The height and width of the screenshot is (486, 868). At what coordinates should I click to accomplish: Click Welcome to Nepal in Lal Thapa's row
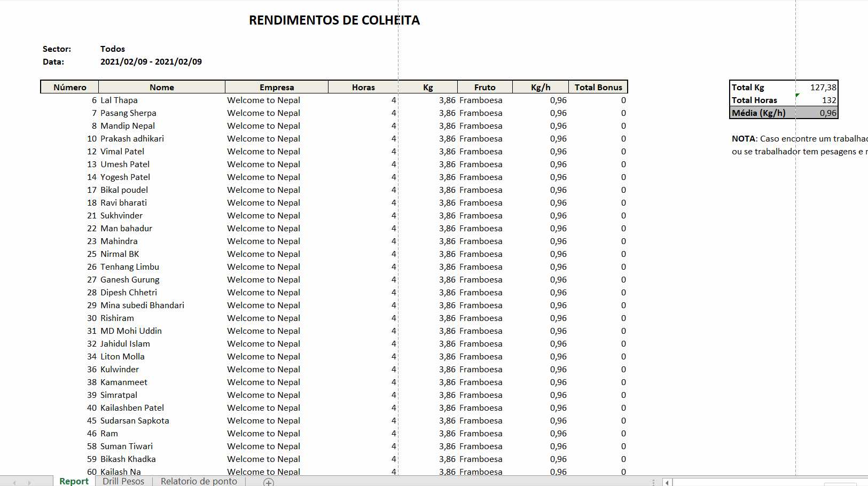click(x=263, y=100)
